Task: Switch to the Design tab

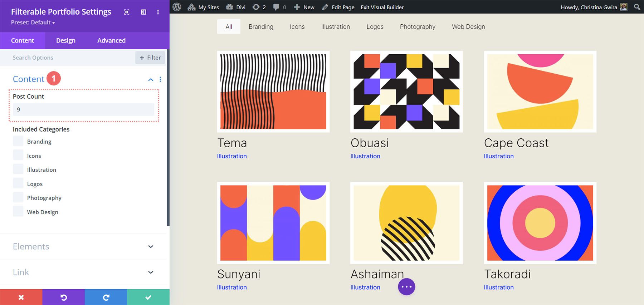Action: click(x=66, y=41)
